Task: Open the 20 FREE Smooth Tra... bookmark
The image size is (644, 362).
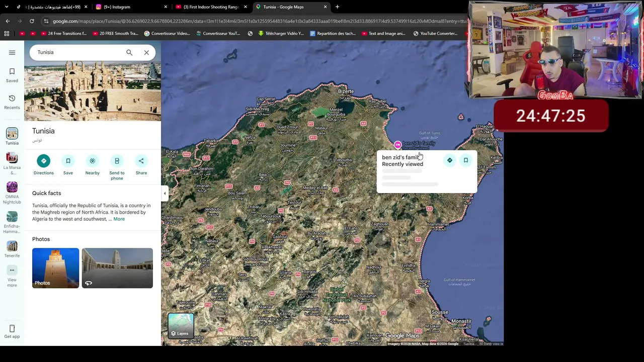Action: pos(115,34)
